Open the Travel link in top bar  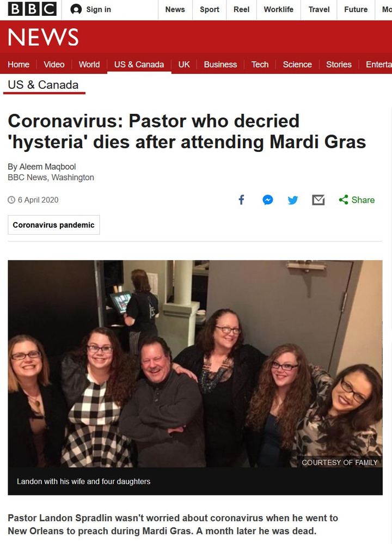tap(319, 9)
